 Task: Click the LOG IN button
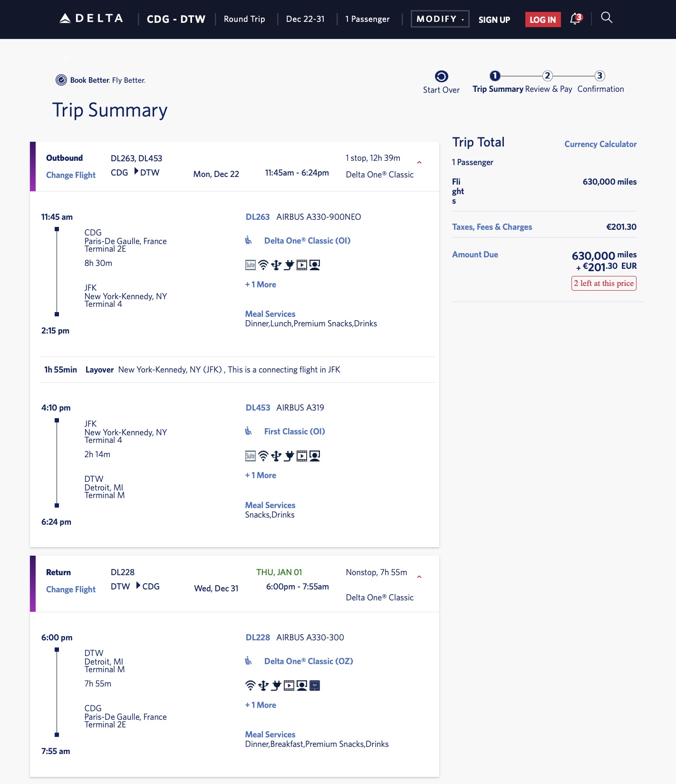tap(542, 20)
